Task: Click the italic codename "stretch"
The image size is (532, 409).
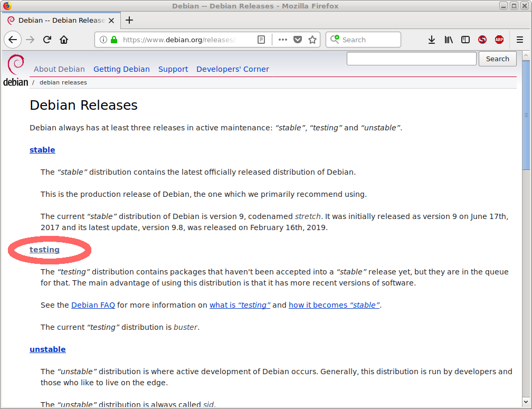Action: click(308, 216)
